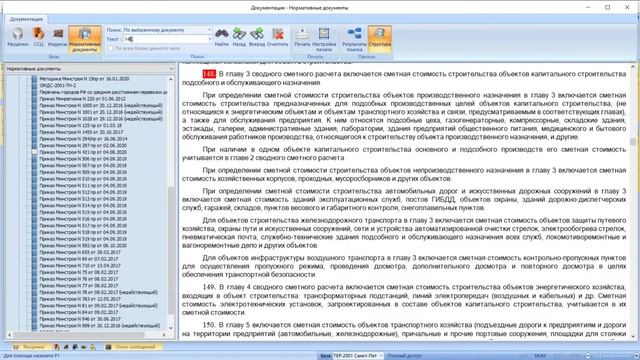Select Приказ Минстроя N 507 пр
The width and height of the screenshot is (640, 360).
pos(83,165)
